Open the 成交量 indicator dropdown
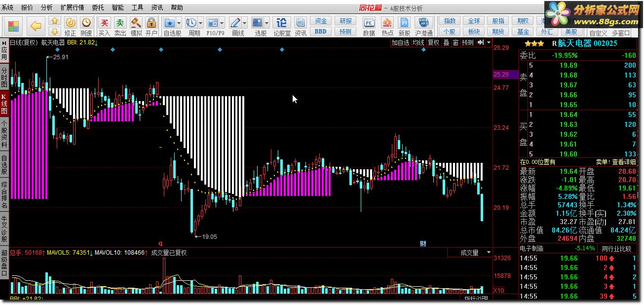This screenshot has width=644, height=305. point(470,253)
